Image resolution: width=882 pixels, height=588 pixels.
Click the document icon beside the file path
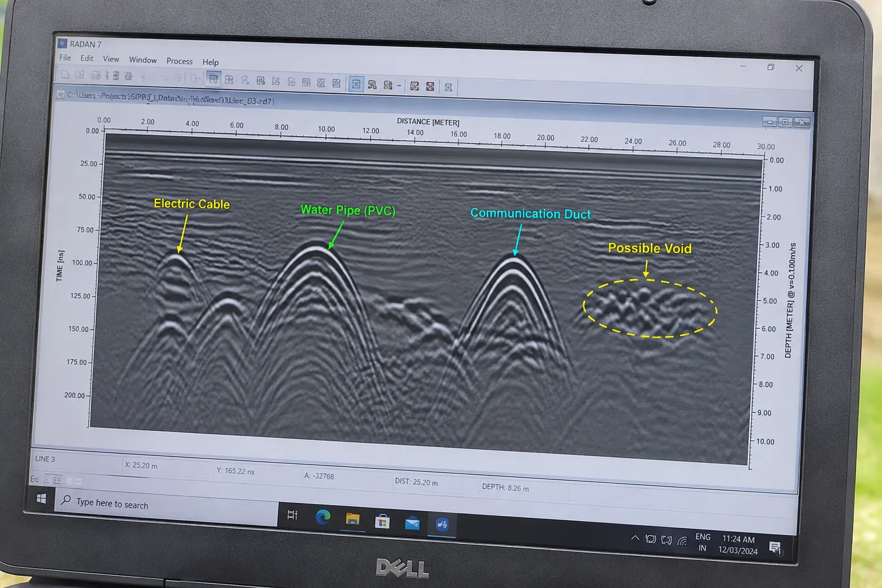(x=60, y=95)
